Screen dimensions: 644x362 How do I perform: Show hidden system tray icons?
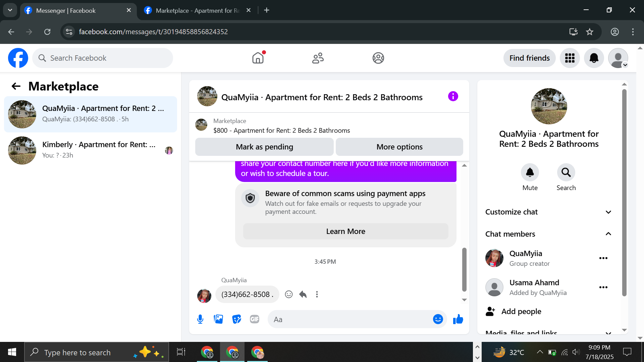(x=540, y=352)
